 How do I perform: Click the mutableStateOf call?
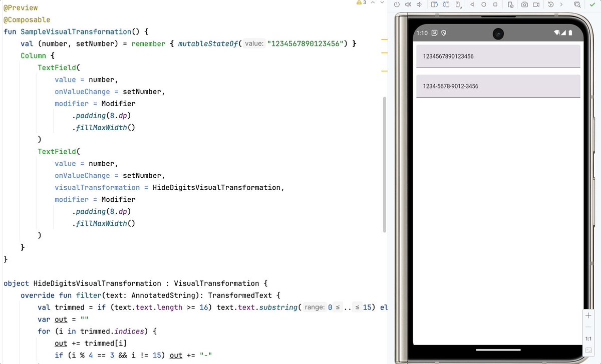pos(207,44)
